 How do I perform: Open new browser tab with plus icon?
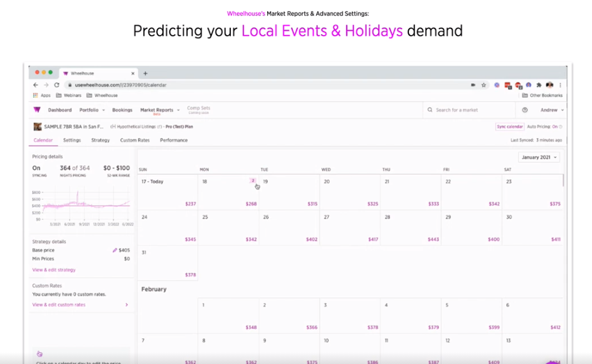[x=145, y=73]
